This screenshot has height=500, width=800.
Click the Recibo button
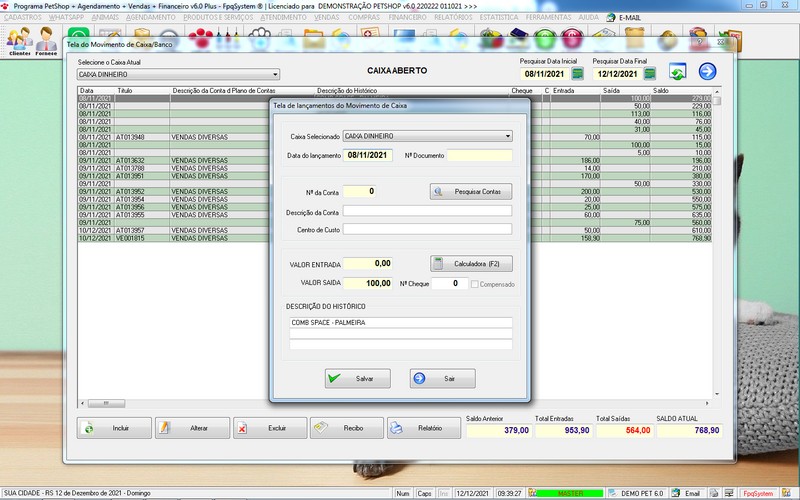(x=347, y=428)
